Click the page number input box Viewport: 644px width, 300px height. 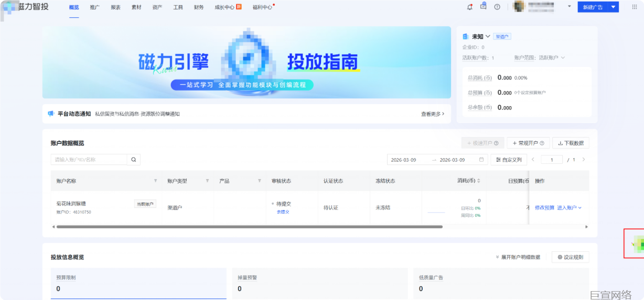pos(552,160)
